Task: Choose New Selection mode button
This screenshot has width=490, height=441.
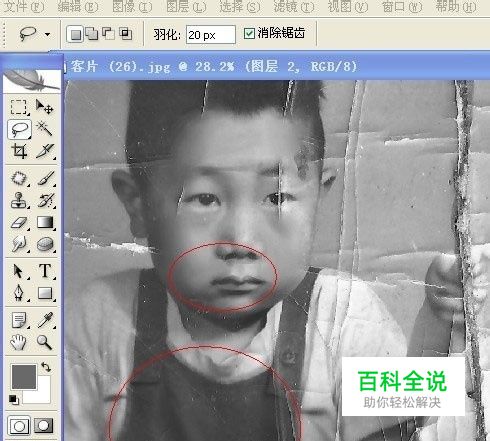Action: pos(75,34)
